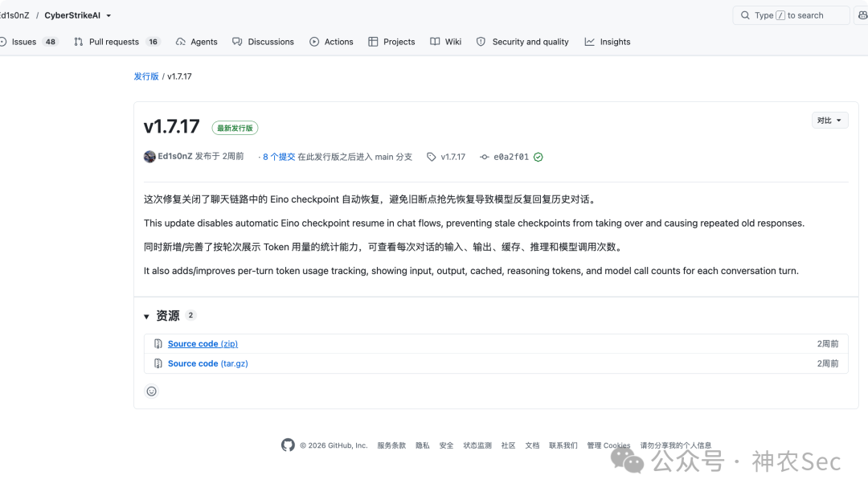Expand the dropdown arrow beside CyberStrikeAI
The height and width of the screenshot is (496, 868).
click(108, 15)
